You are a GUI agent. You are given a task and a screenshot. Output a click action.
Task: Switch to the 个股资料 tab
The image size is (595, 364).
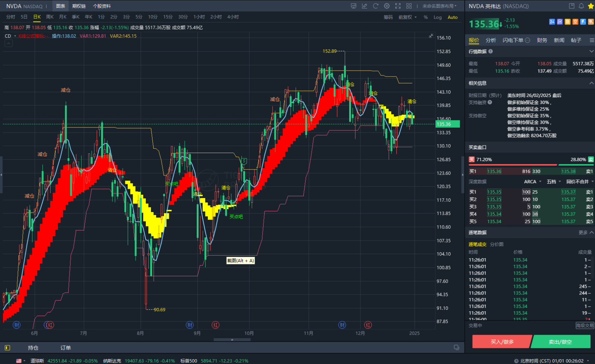click(x=102, y=6)
